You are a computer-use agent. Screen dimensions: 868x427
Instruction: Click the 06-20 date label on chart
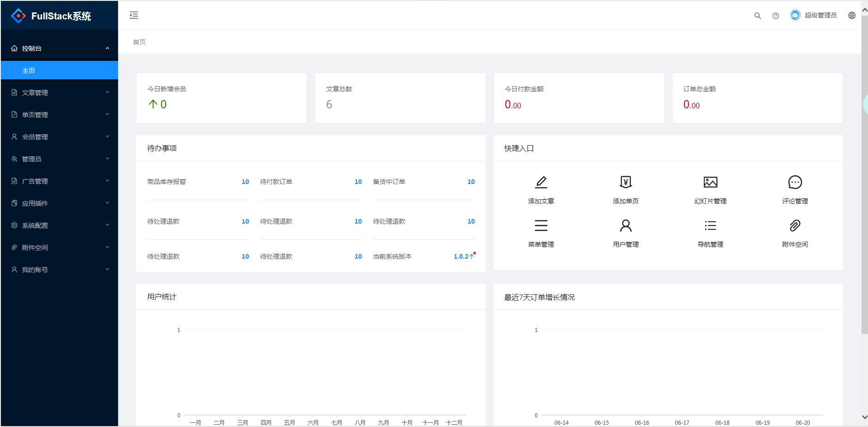point(803,422)
